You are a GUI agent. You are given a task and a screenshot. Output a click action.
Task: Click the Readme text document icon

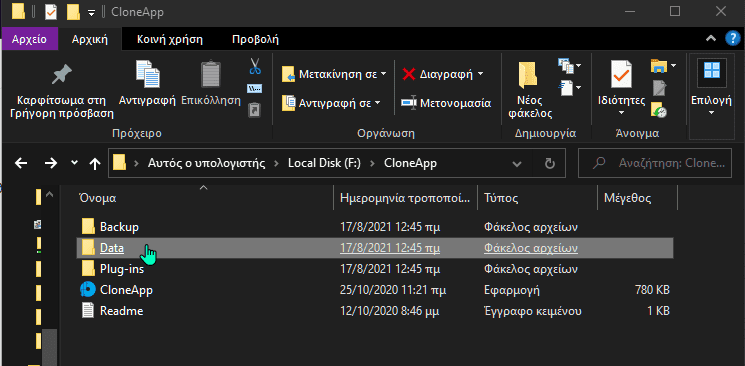point(88,311)
